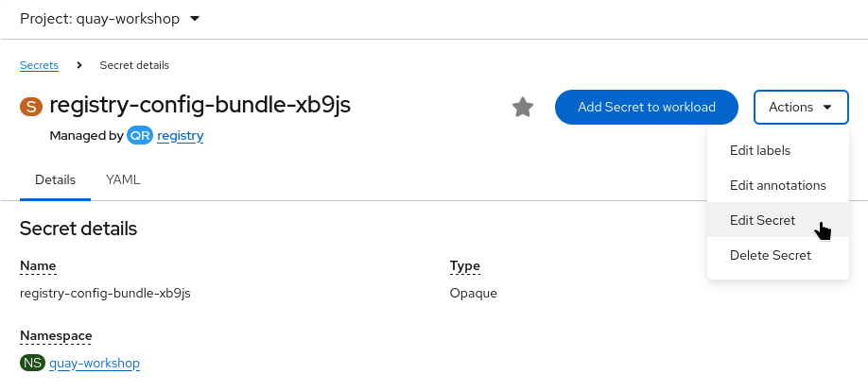Choose Edit annotations menu item
This screenshot has width=868, height=391.
pyautogui.click(x=777, y=185)
